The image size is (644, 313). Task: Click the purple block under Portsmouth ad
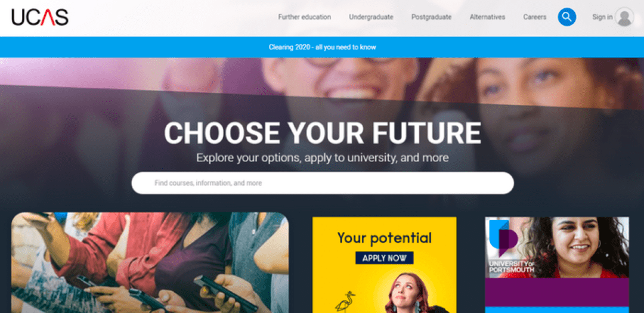pos(557,292)
